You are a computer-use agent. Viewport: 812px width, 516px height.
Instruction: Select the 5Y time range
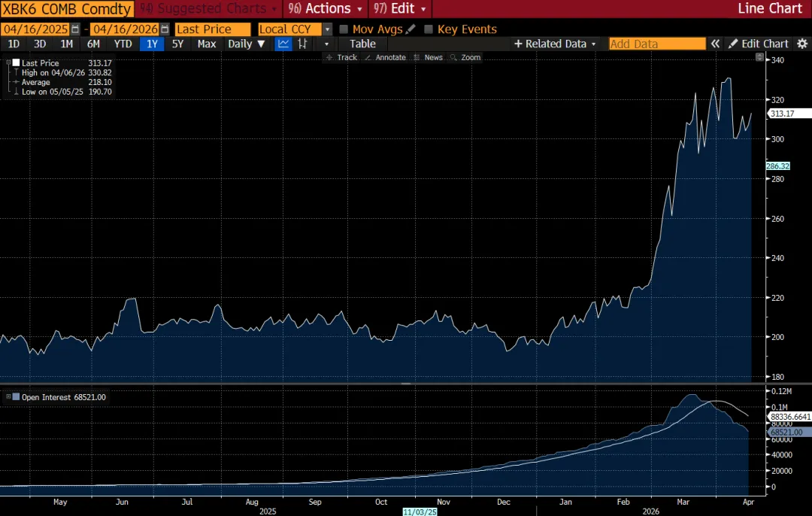pyautogui.click(x=177, y=44)
